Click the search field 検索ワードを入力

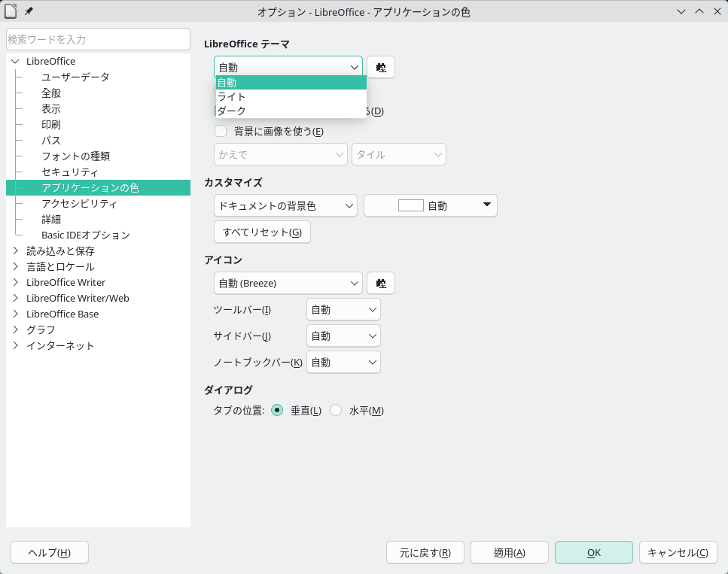pyautogui.click(x=98, y=39)
